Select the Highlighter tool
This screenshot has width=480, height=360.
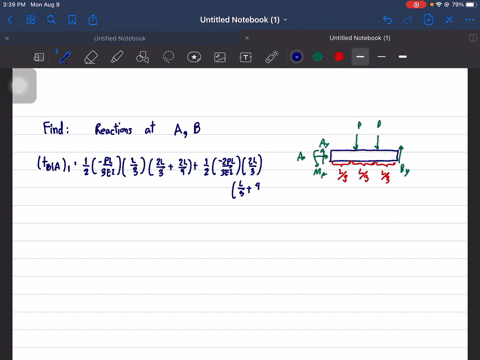tap(117, 57)
